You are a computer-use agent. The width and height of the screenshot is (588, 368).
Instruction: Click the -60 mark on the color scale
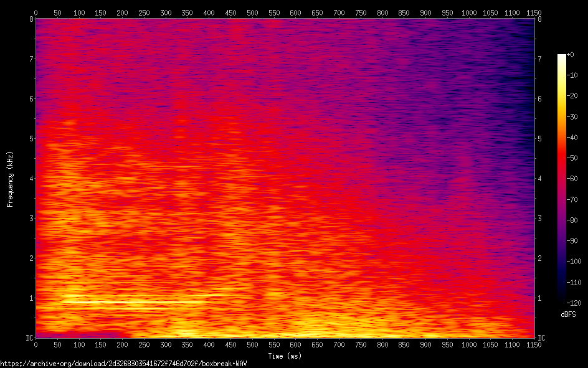pyautogui.click(x=572, y=179)
